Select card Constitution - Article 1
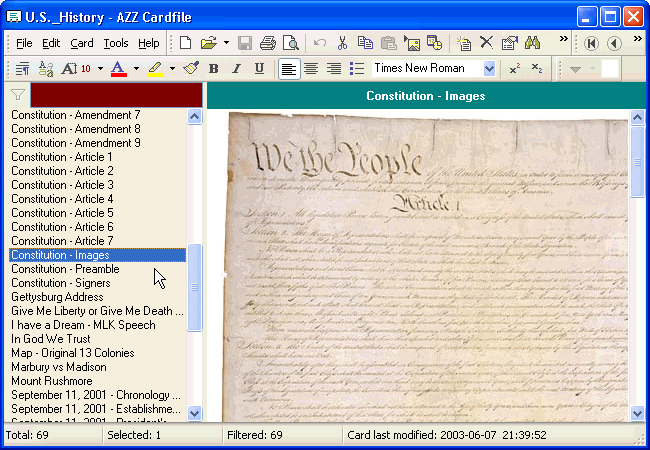The width and height of the screenshot is (650, 450). (97, 157)
